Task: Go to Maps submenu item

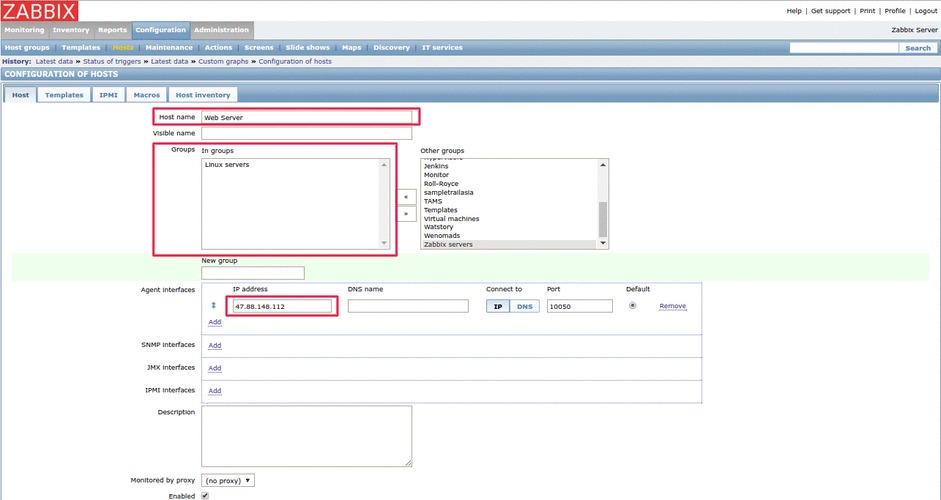Action: coord(352,47)
